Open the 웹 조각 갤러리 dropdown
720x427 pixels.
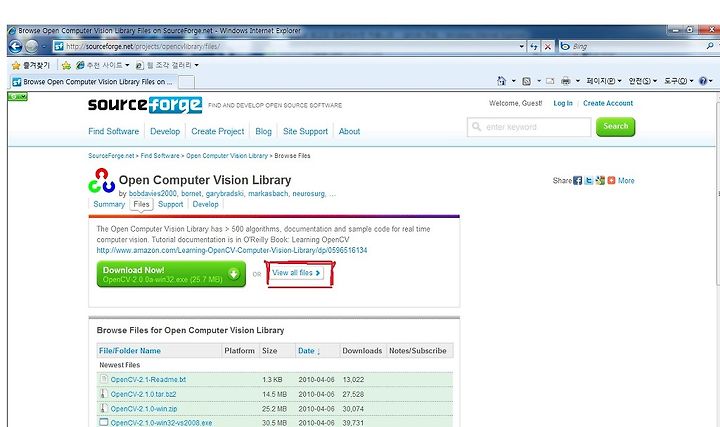tap(168, 65)
